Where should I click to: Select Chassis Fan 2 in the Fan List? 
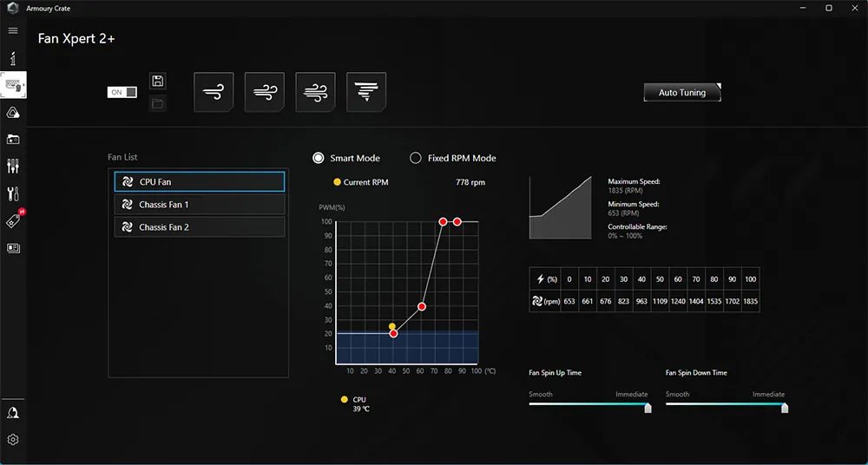point(199,227)
